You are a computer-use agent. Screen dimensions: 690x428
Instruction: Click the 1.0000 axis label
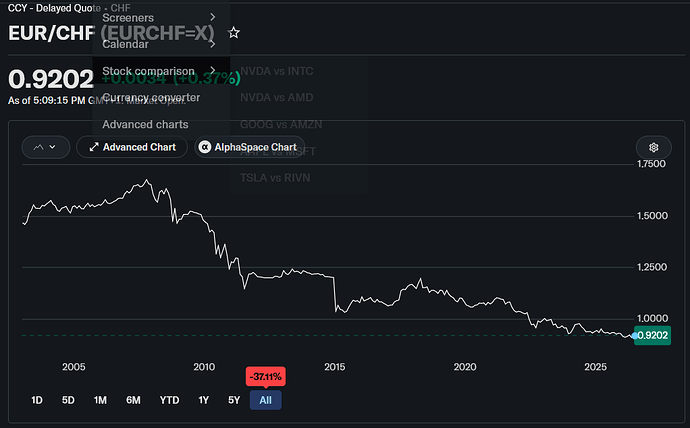pos(652,318)
